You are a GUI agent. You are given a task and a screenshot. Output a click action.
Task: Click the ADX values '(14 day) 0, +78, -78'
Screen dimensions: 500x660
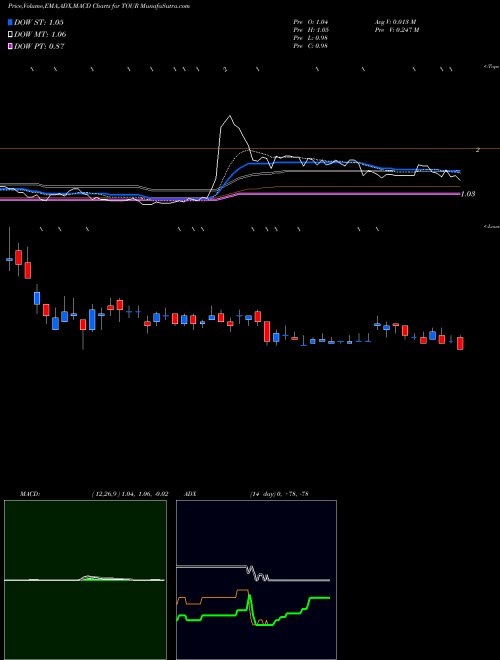pyautogui.click(x=279, y=494)
